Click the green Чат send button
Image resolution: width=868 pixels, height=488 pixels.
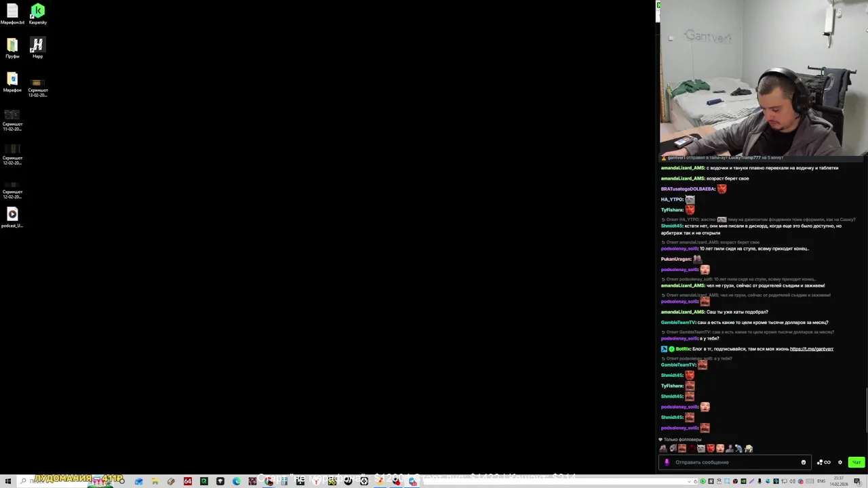click(x=856, y=462)
